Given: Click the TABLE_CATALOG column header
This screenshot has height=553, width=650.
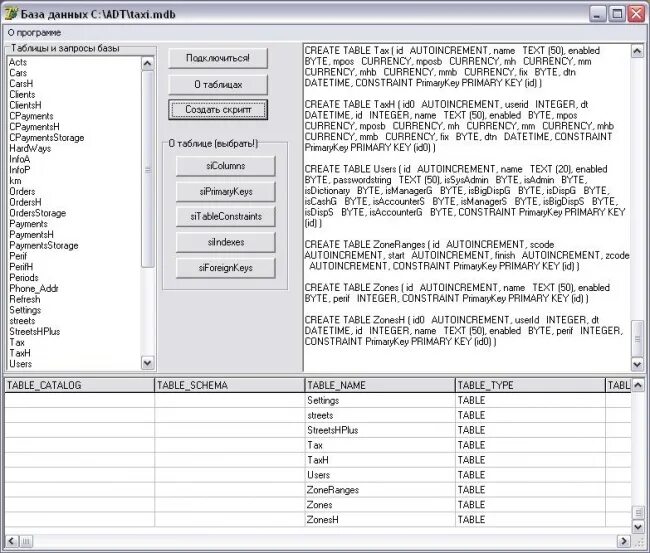Looking at the screenshot, I should point(79,386).
